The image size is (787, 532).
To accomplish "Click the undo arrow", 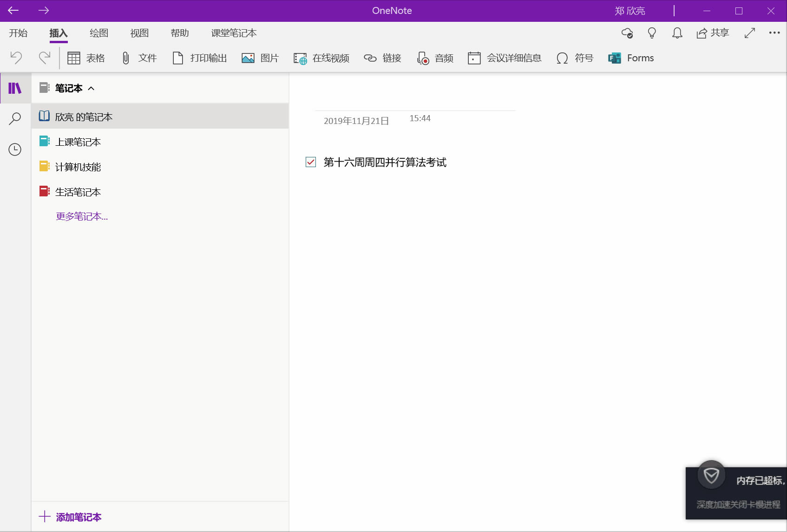I will [16, 58].
